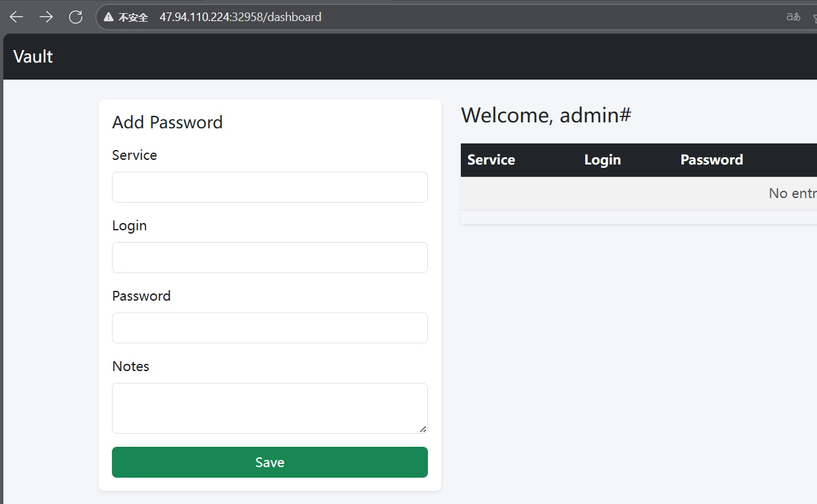Click the Password label in form
Viewport: 817px width, 504px height.
141,296
